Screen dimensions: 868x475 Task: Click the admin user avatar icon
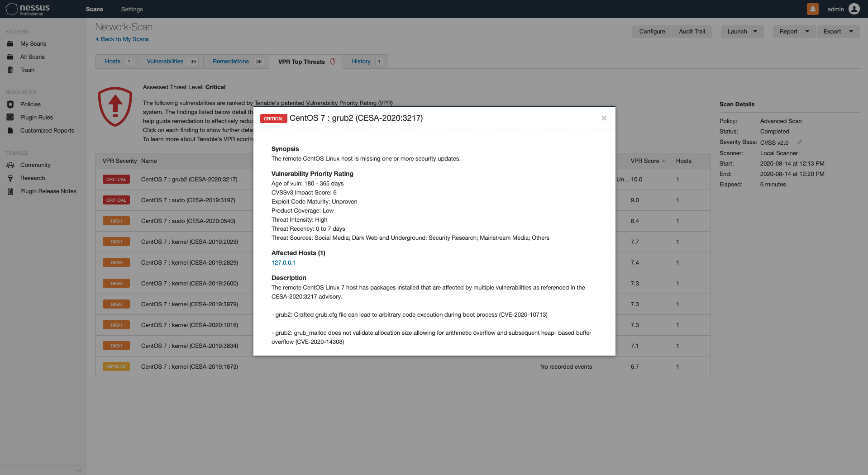[x=854, y=9]
